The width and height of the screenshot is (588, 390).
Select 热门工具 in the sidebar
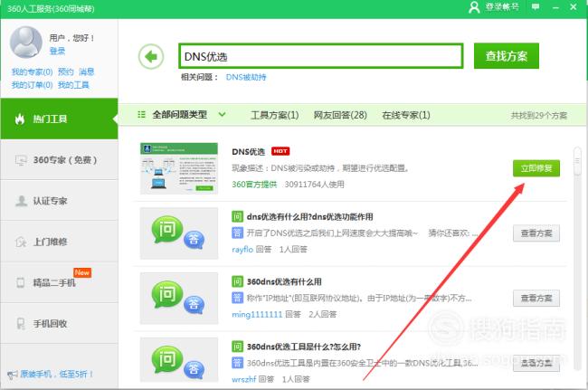point(59,119)
